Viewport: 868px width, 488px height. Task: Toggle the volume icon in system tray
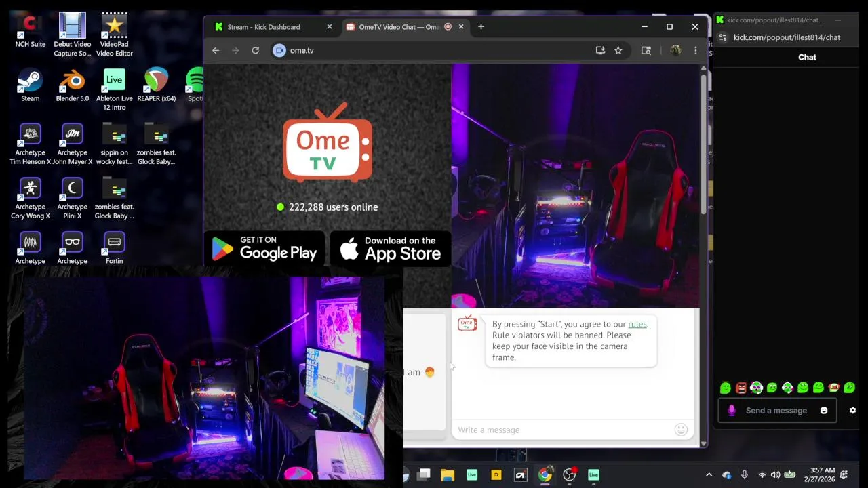(775, 475)
